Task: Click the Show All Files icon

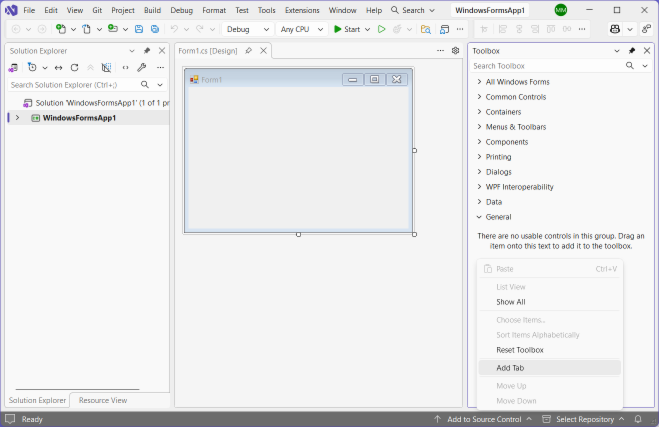Action: pos(106,68)
